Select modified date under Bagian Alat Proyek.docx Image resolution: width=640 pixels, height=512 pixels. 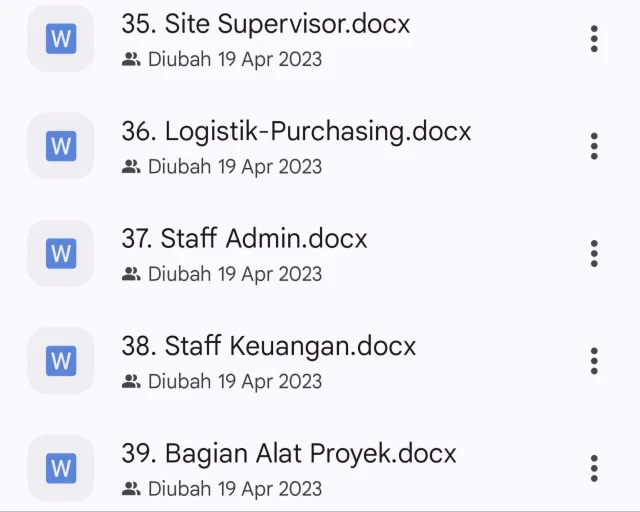235,488
